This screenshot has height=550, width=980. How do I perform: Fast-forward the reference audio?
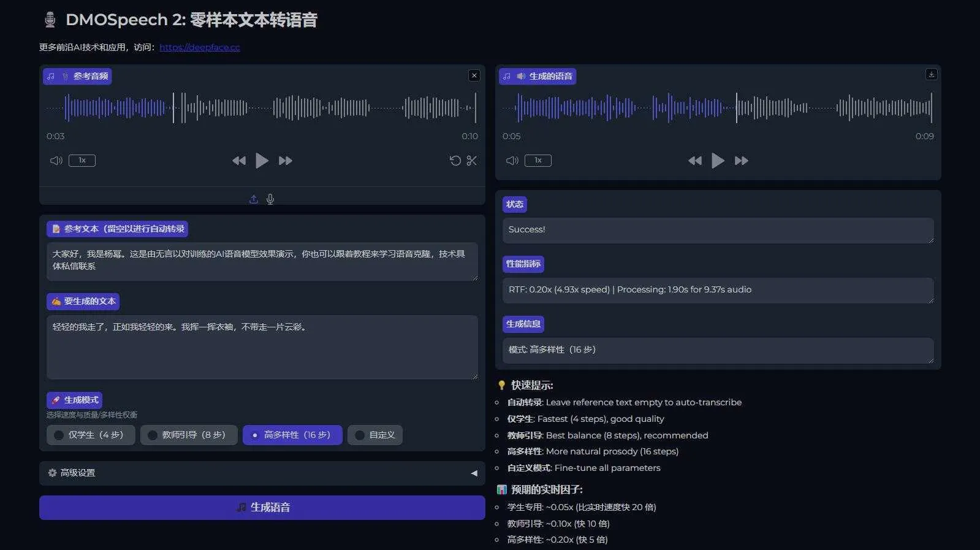[286, 161]
